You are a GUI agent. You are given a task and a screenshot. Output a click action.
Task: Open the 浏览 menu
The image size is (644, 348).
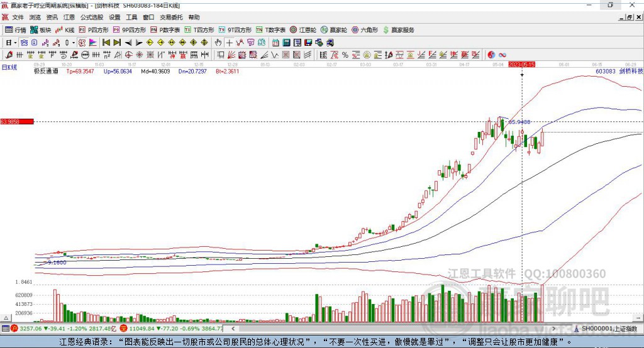[35, 17]
